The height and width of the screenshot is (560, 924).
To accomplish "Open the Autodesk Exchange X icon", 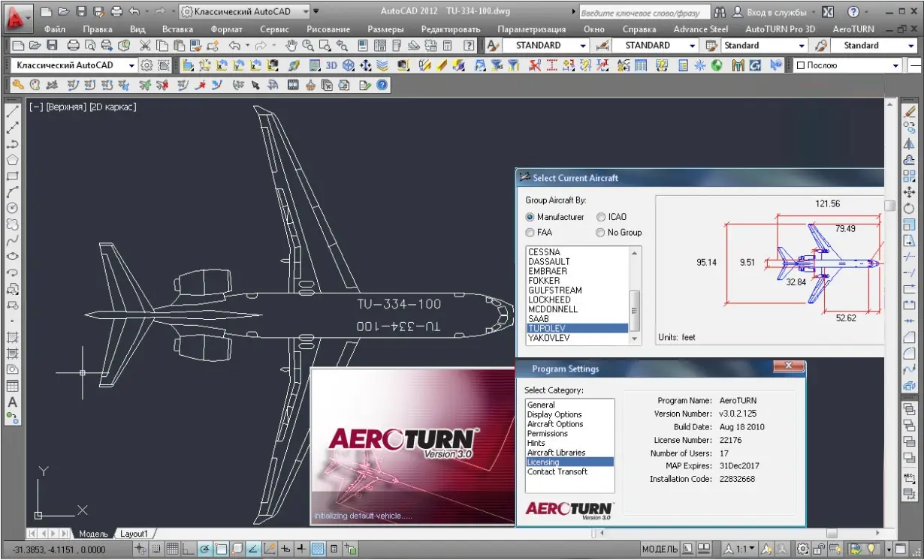I will (827, 12).
